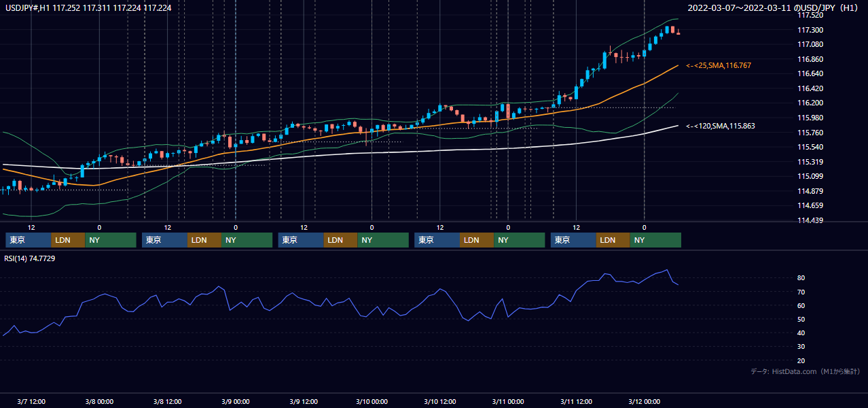Image resolution: width=868 pixels, height=408 pixels.
Task: Click the 3/7 12:00 date label
Action: coord(31,402)
